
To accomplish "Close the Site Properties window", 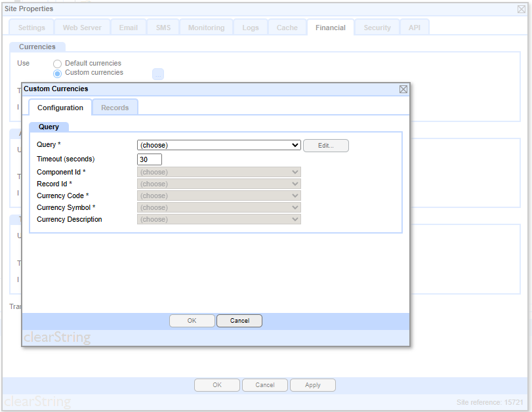I will coord(522,9).
